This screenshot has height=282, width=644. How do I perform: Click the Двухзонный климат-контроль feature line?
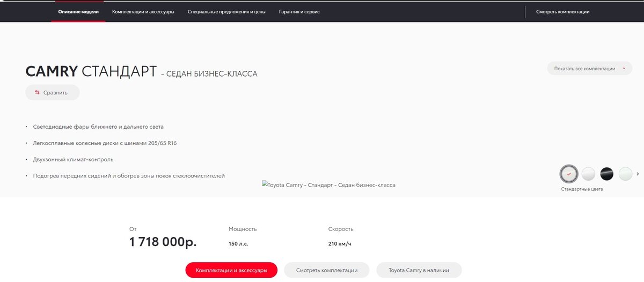73,160
